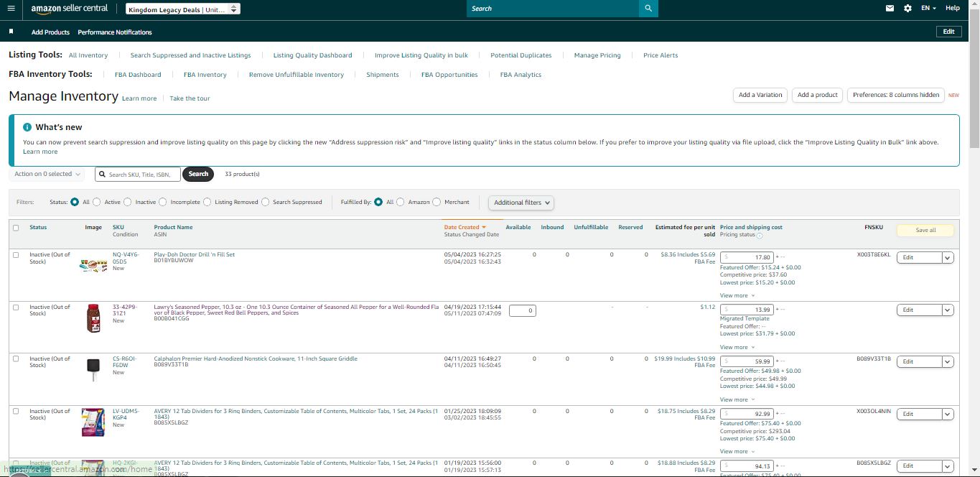Click the What's new info icon
Image resolution: width=980 pixels, height=477 pixels.
27,127
